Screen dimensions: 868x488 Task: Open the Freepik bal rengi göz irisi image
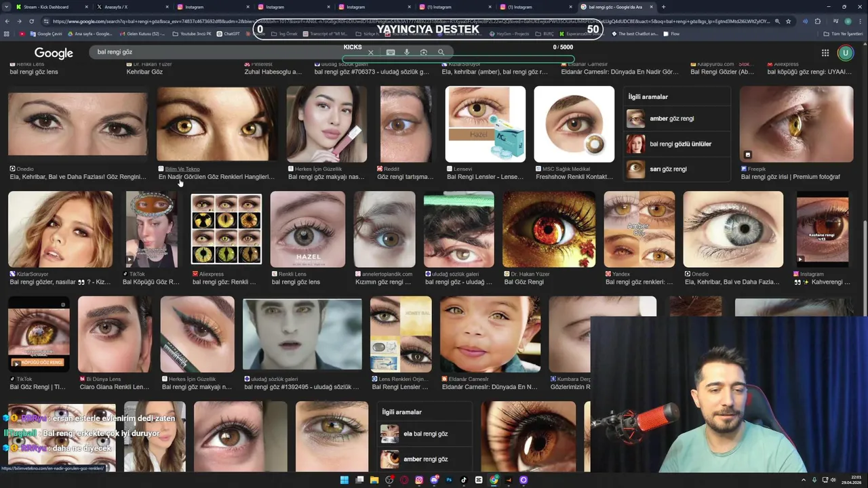coord(796,124)
